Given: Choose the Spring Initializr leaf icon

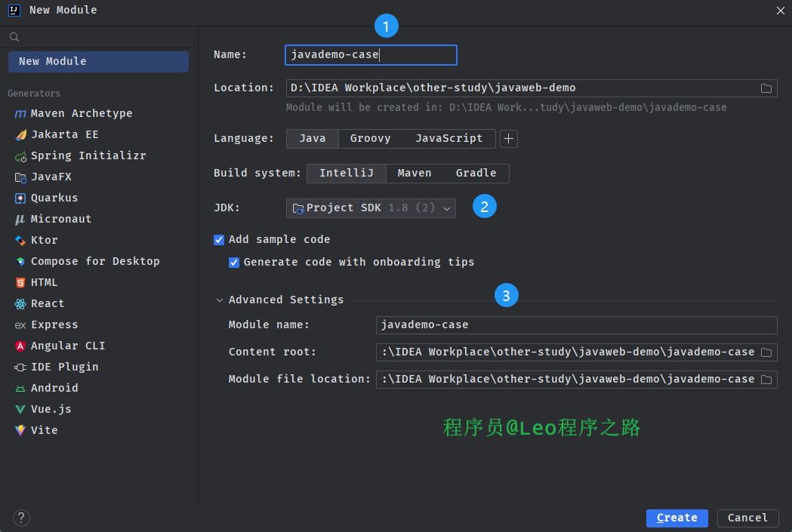Looking at the screenshot, I should click(20, 156).
